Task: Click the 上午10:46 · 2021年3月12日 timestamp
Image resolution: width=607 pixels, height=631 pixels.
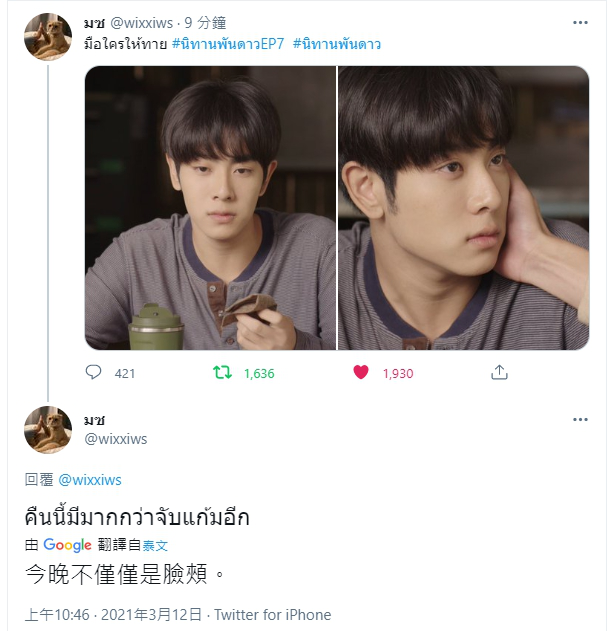Action: tap(113, 615)
